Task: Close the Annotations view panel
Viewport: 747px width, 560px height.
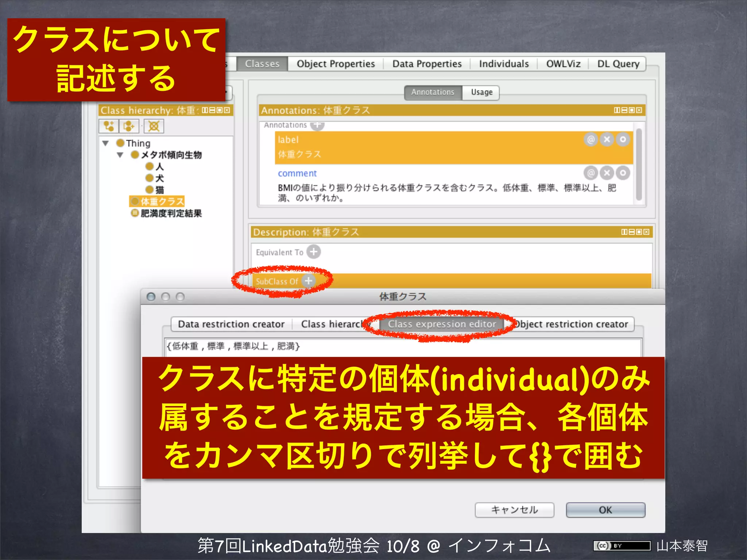Action: (639, 110)
